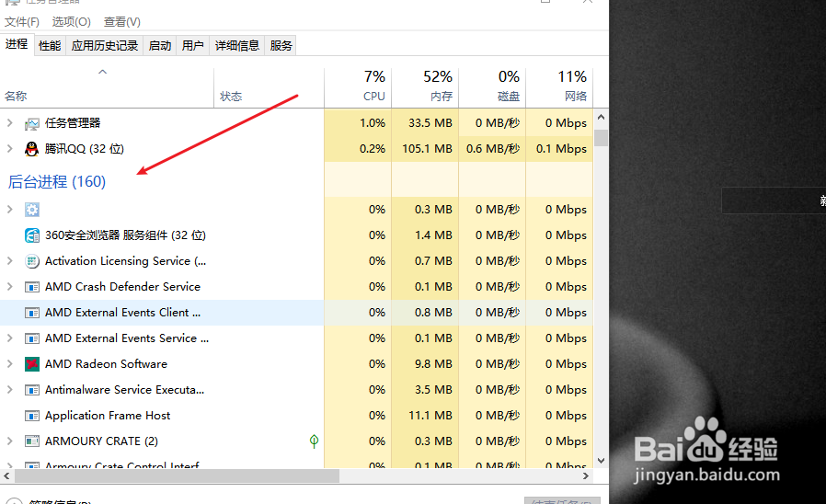The image size is (826, 504).
Task: Sort by the 名称 column header
Action: point(107,88)
